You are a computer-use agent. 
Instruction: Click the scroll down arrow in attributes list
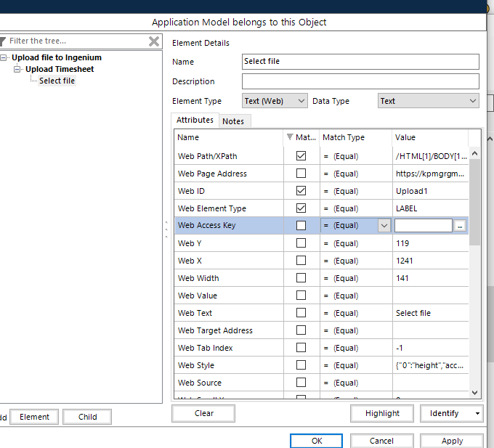(x=474, y=392)
